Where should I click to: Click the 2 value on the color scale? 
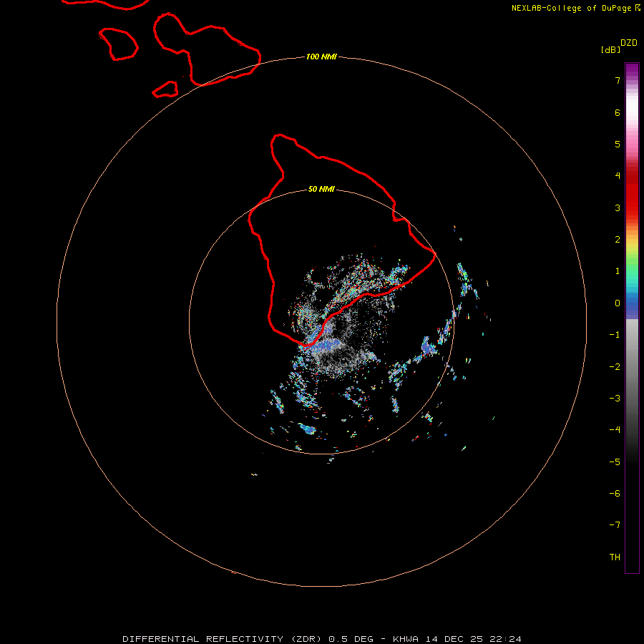tap(618, 240)
